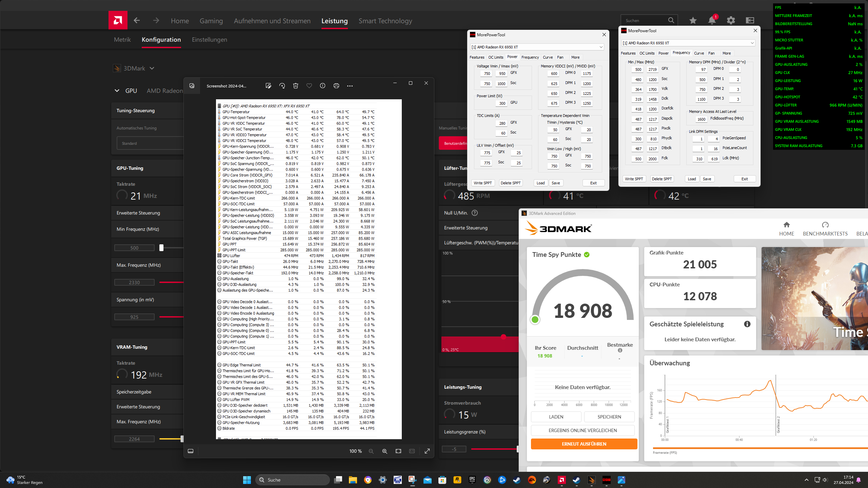Open the AMD notifications bell

point(712,20)
